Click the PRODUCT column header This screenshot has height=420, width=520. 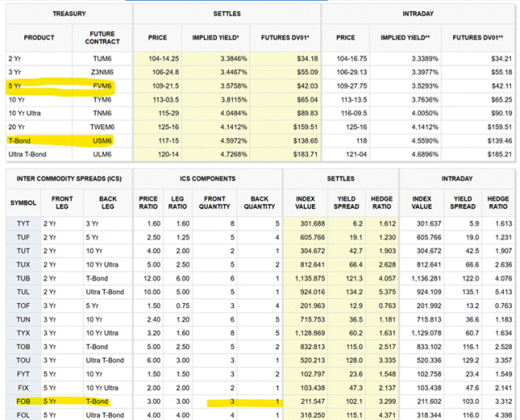tap(39, 37)
